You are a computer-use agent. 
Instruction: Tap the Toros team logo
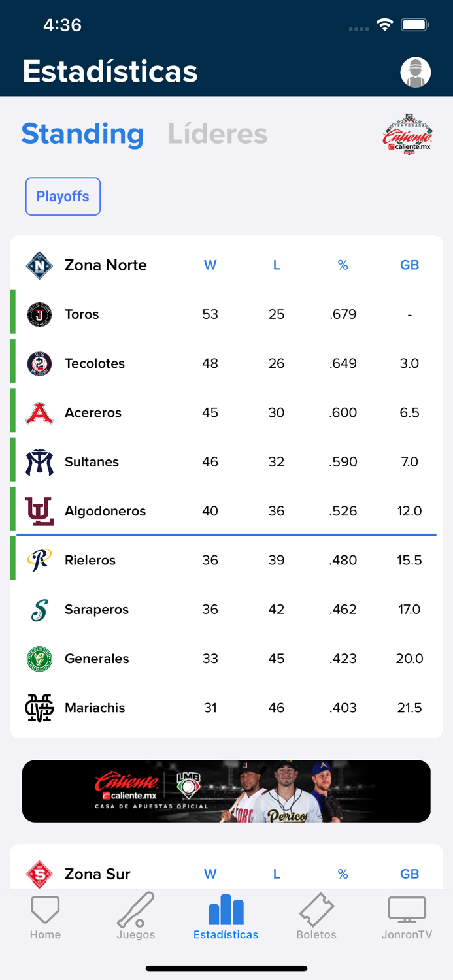coord(38,314)
